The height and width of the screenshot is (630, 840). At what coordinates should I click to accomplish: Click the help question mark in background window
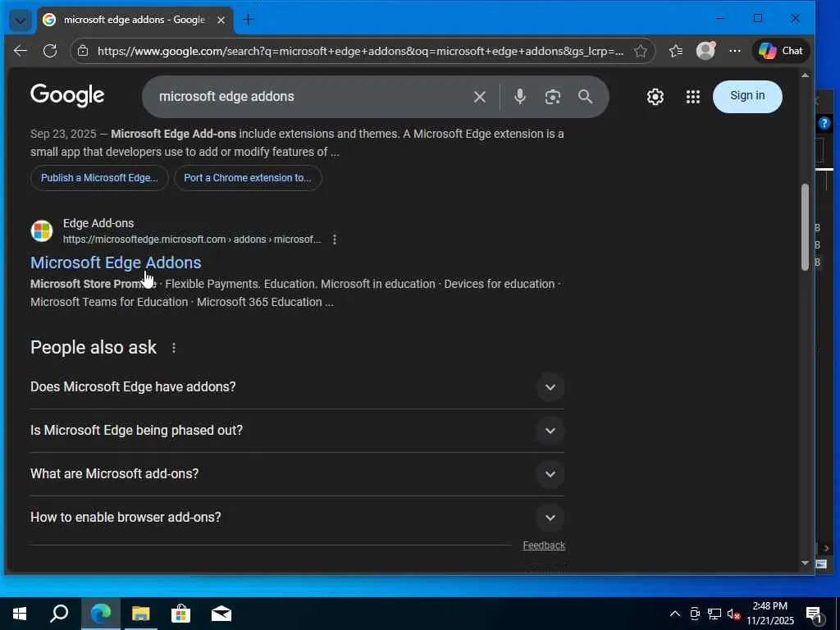pyautogui.click(x=824, y=124)
